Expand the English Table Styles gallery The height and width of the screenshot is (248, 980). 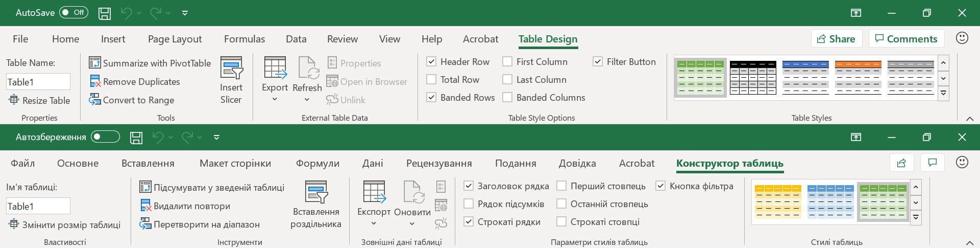[943, 94]
